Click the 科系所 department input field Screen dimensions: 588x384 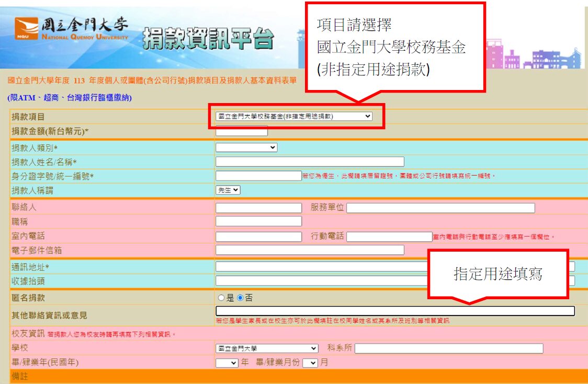[x=449, y=348]
